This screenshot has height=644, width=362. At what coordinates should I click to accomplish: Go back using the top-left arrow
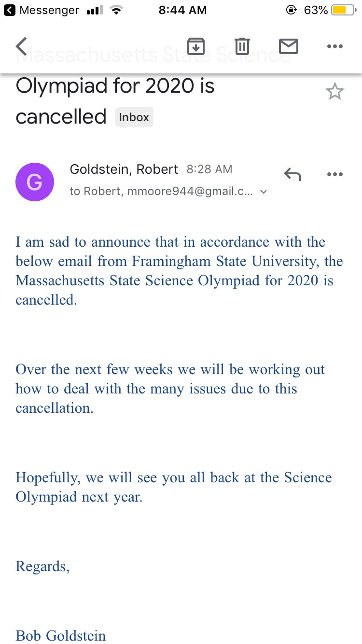pyautogui.click(x=22, y=46)
